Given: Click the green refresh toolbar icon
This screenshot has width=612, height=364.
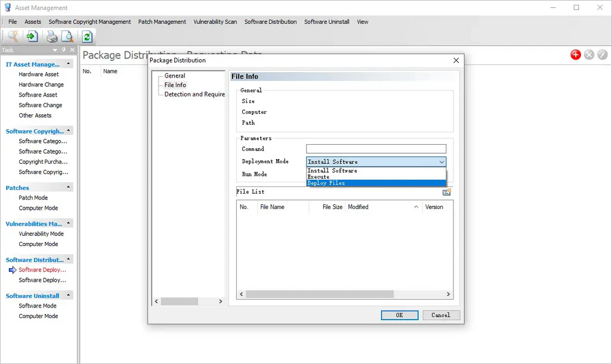Looking at the screenshot, I should coord(87,36).
